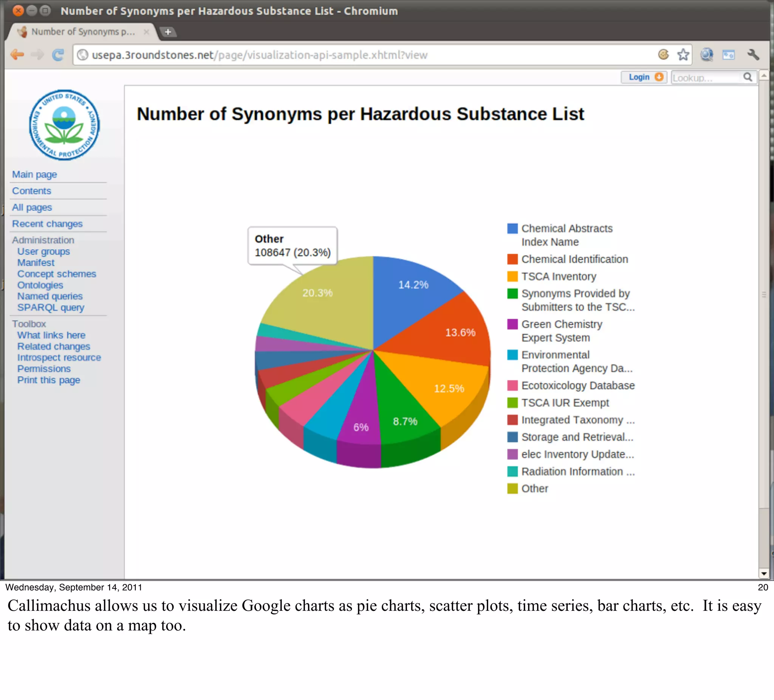
Task: Click the magnifier search icon
Action: pyautogui.click(x=748, y=77)
